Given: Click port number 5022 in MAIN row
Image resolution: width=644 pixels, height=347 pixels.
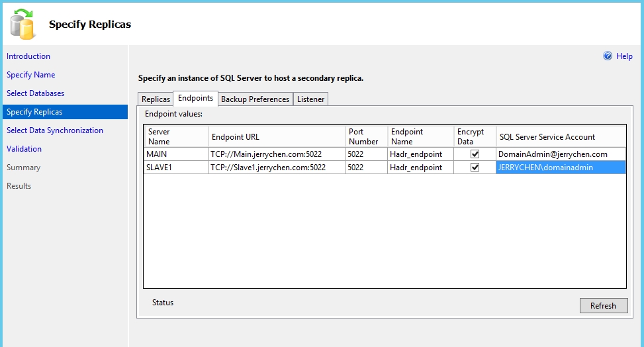Looking at the screenshot, I should click(367, 154).
